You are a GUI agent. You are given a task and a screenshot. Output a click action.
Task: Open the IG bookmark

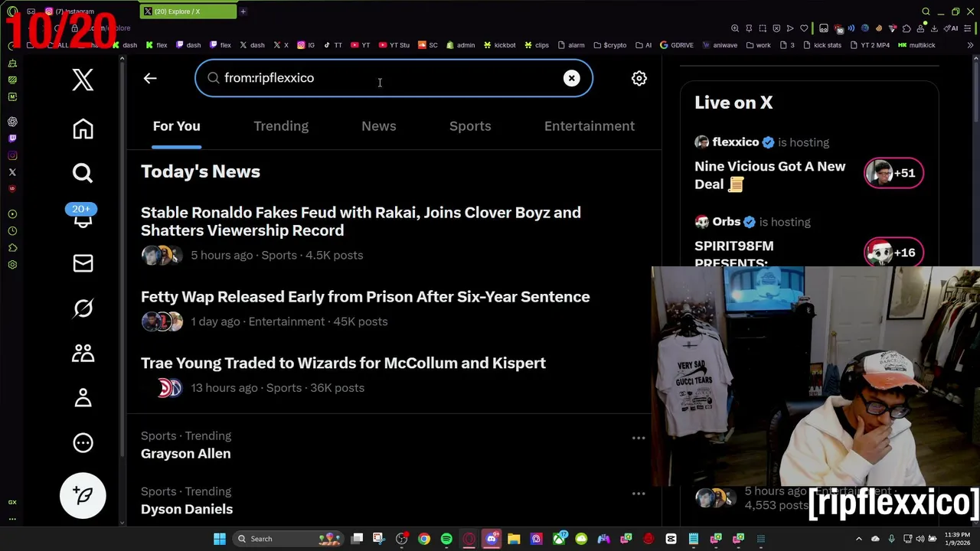[x=305, y=45]
